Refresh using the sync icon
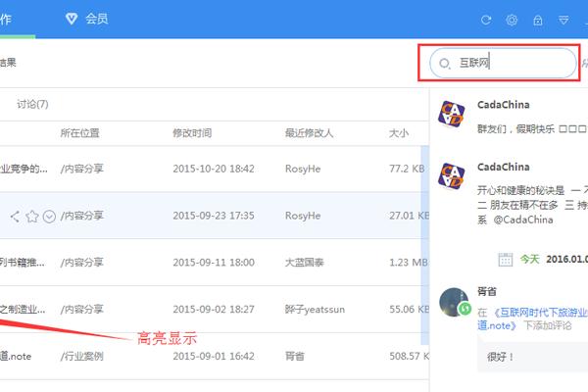The width and height of the screenshot is (588, 392). [486, 20]
